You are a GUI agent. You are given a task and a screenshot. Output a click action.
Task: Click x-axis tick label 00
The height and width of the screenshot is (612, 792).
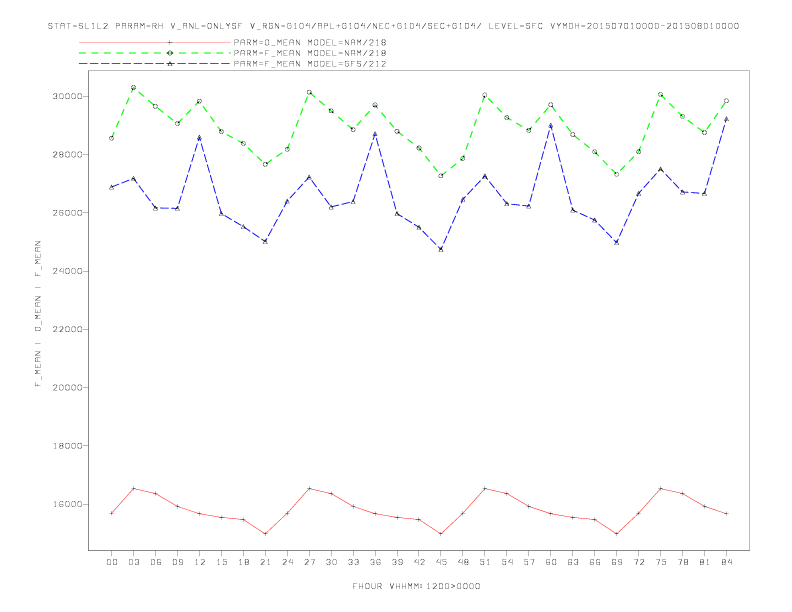coord(112,562)
